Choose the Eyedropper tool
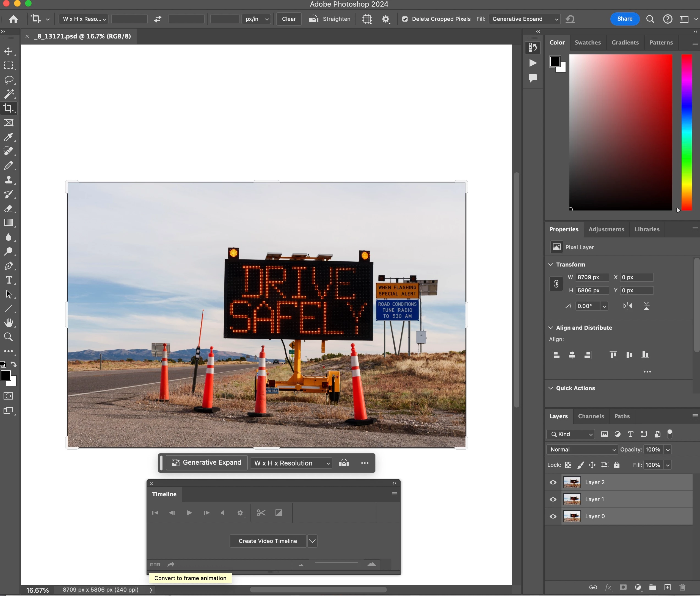Viewport: 700px width, 596px height. tap(9, 137)
